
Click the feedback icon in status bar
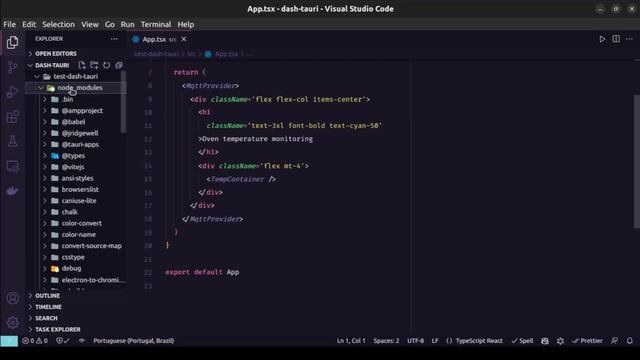614,341
